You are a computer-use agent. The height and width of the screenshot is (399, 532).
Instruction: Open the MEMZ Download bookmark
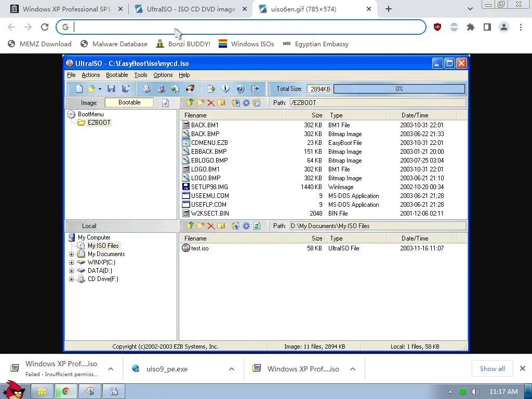pos(39,44)
